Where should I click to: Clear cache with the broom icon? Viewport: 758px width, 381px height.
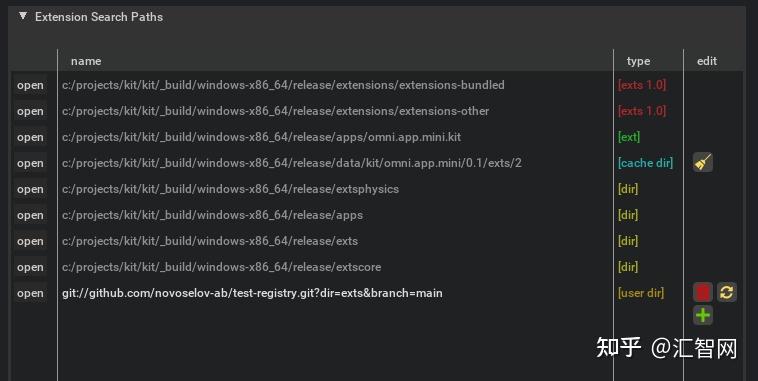[x=703, y=162]
